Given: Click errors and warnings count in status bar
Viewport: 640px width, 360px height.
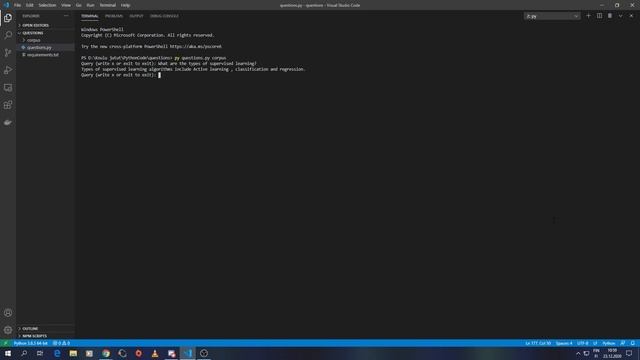Looking at the screenshot, I should pos(61,343).
